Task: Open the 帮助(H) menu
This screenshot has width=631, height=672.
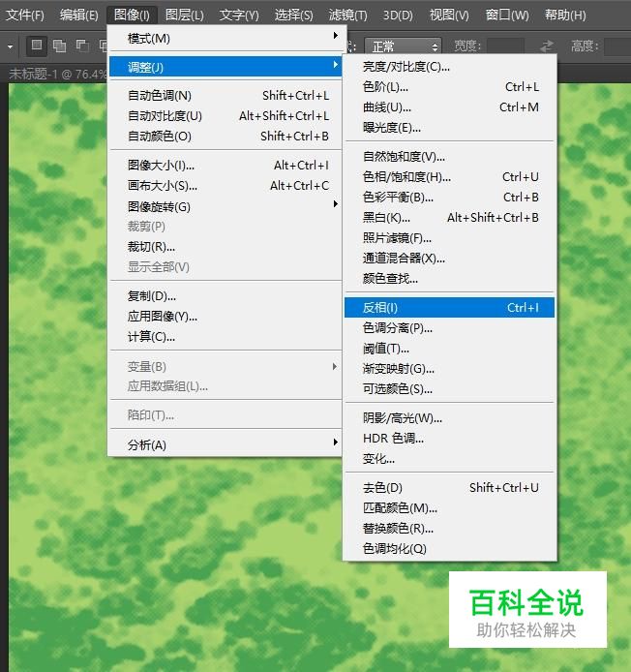Action: [x=565, y=15]
